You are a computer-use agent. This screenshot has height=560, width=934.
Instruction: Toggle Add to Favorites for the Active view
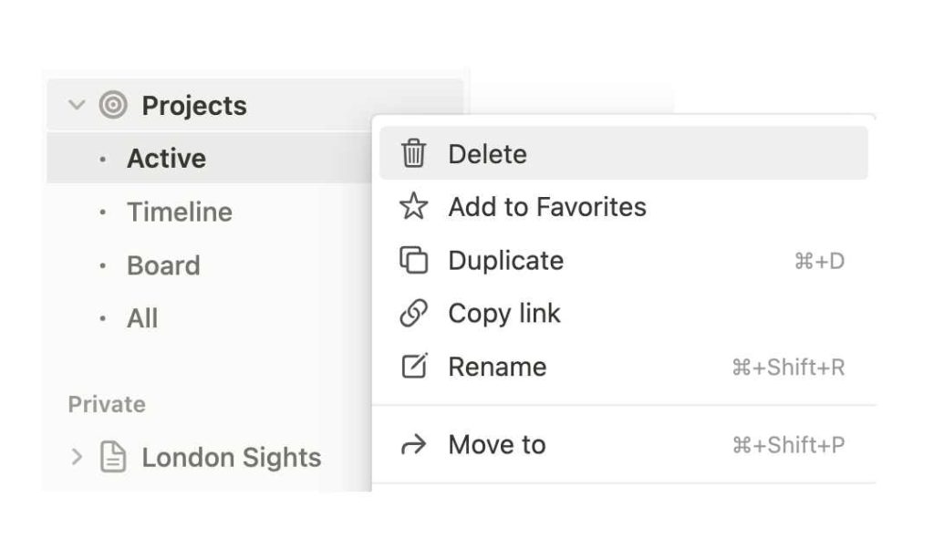pyautogui.click(x=547, y=207)
